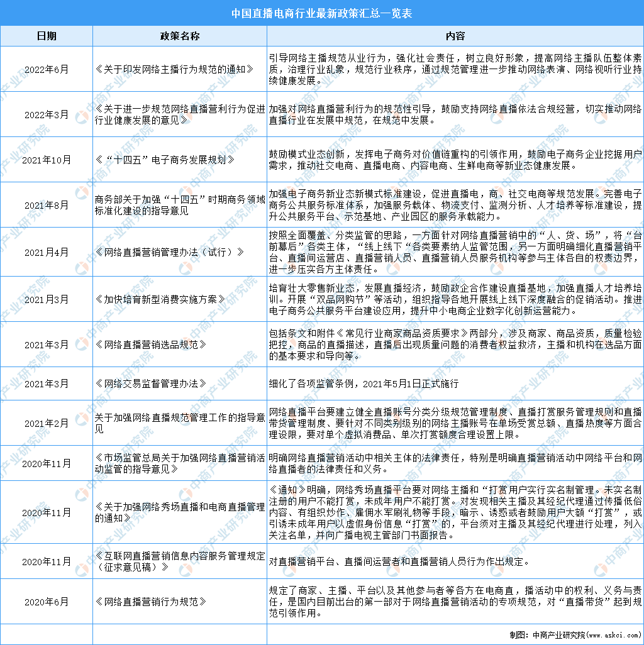Click policy name 《加快培育新型消费实施方案》

(160, 299)
